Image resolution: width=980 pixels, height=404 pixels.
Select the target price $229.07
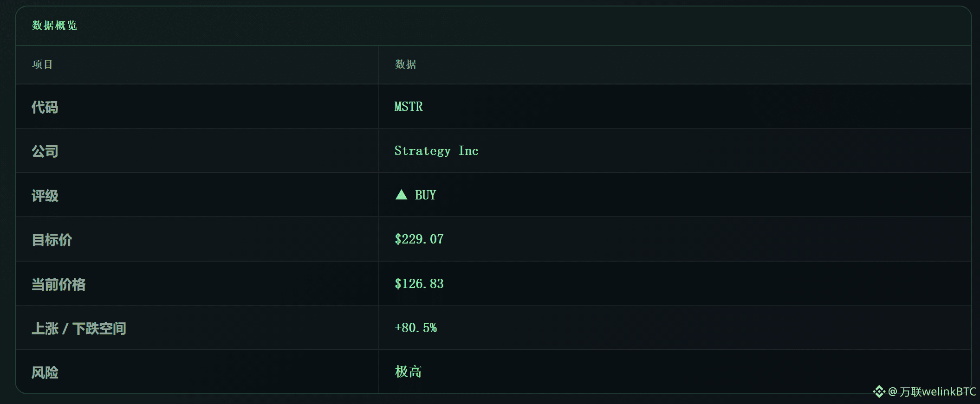pyautogui.click(x=419, y=239)
